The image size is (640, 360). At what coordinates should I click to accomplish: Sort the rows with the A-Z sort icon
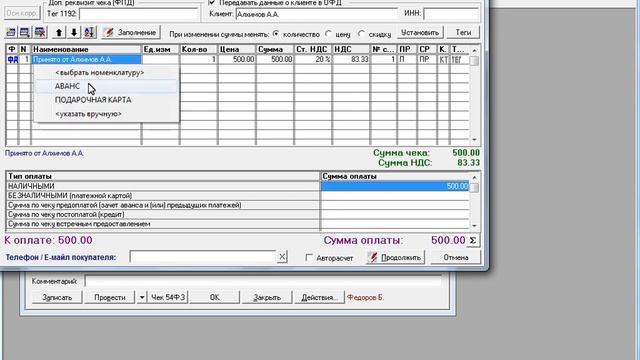pos(89,32)
